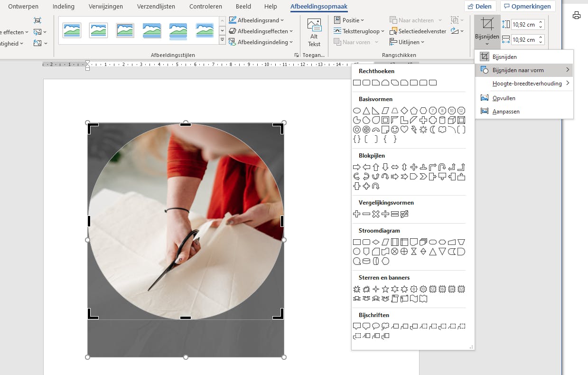Image resolution: width=588 pixels, height=375 pixels.
Task: Click the Alt Tekst icon
Action: pyautogui.click(x=314, y=26)
